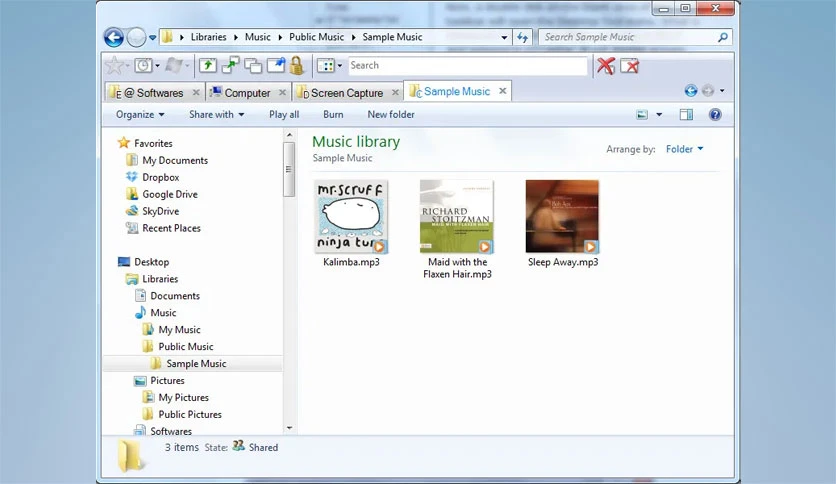Click the navigation pane scrollbar down arrow
Screen dimensions: 836x484
pos(290,428)
